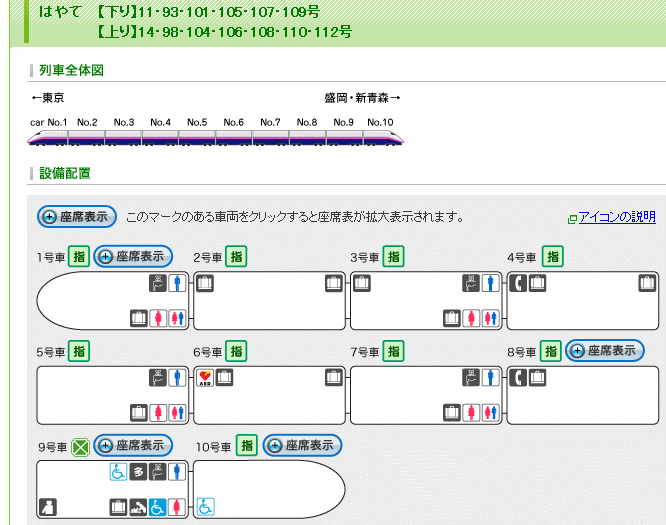Viewport: 666px width, 525px height.
Task: Click the Green Car symbol beside 9号車
Action: 80,447
